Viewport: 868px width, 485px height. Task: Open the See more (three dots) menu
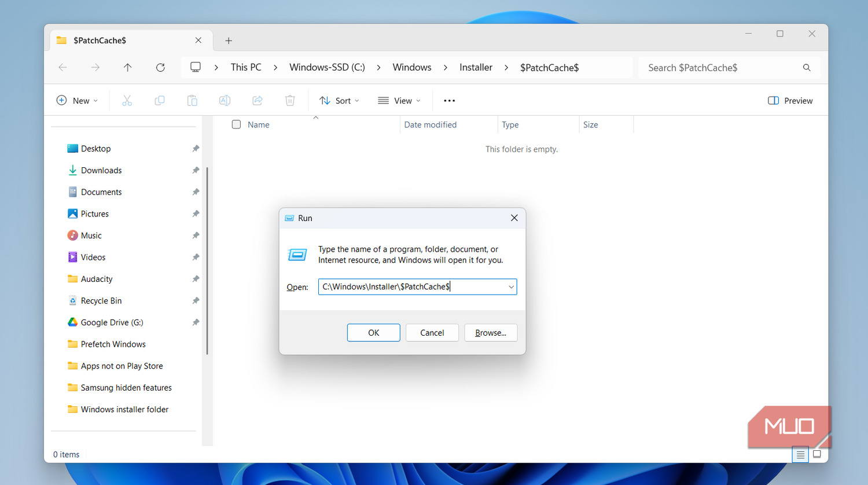click(450, 101)
